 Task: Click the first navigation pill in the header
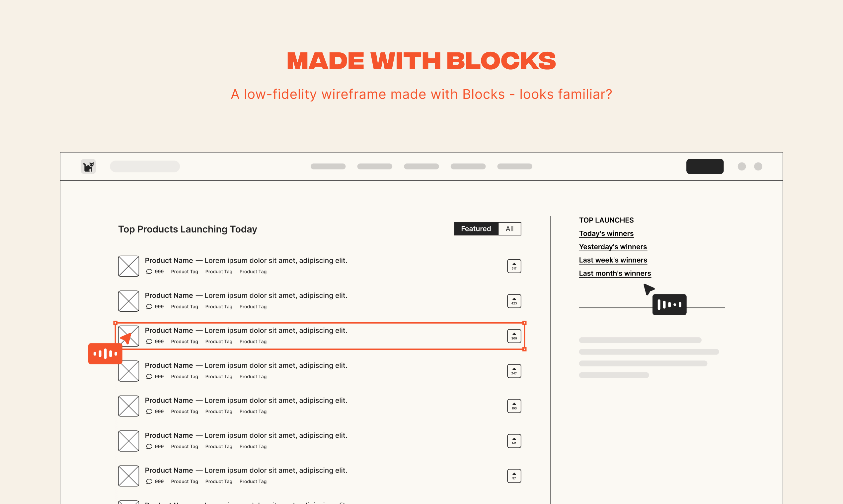328,166
